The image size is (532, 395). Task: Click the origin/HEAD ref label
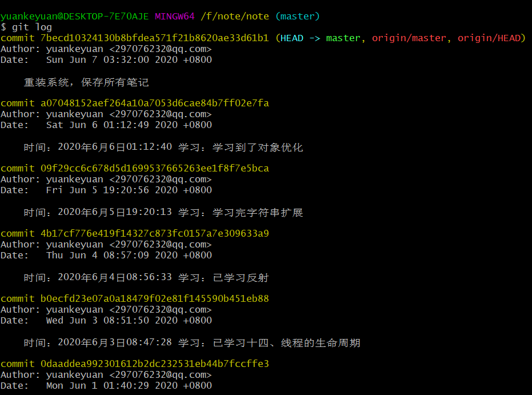point(489,38)
